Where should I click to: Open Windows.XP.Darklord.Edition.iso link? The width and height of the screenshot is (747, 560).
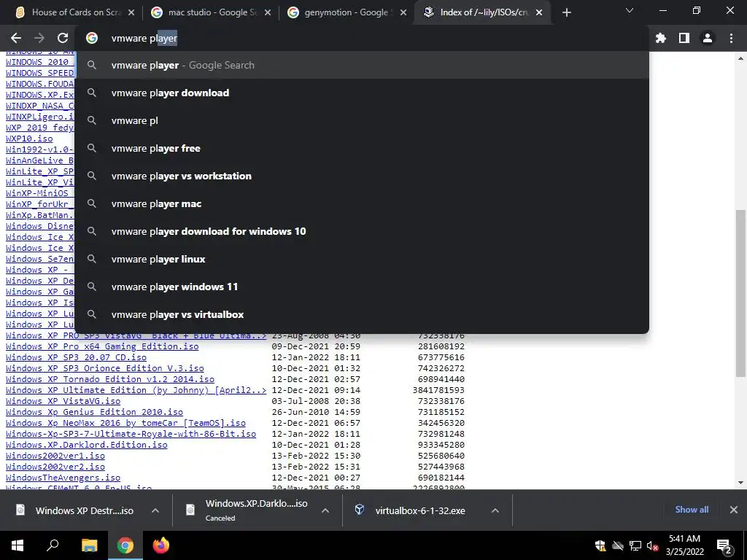[x=87, y=445]
